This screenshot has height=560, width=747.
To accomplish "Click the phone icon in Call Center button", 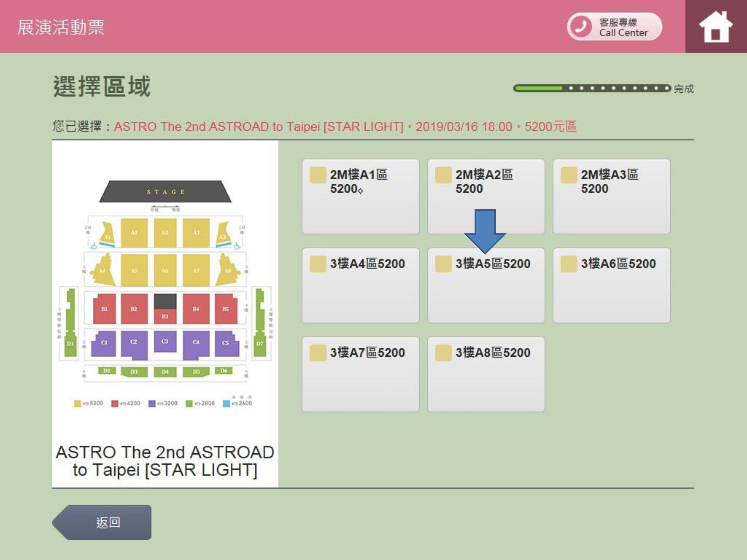I will [x=581, y=27].
